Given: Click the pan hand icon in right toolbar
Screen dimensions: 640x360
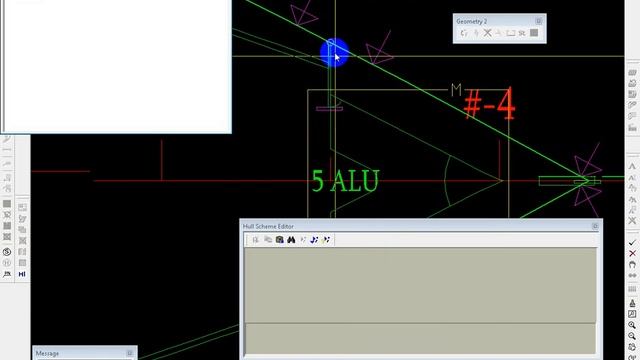Looking at the screenshot, I should tap(632, 347).
